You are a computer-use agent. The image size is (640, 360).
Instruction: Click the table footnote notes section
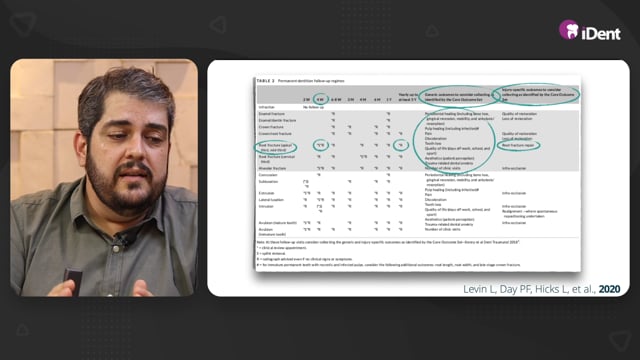click(x=389, y=253)
